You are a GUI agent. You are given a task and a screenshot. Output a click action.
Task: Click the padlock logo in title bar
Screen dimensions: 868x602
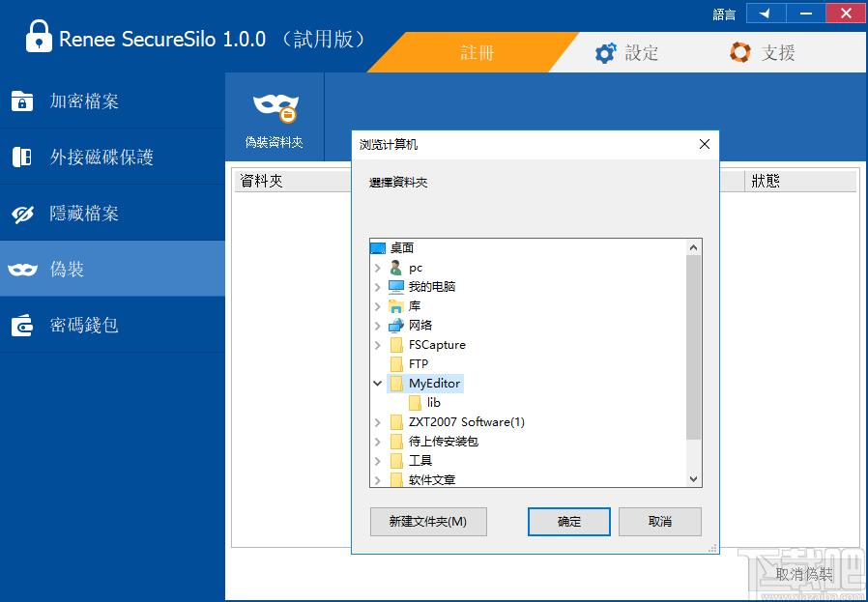pos(39,36)
